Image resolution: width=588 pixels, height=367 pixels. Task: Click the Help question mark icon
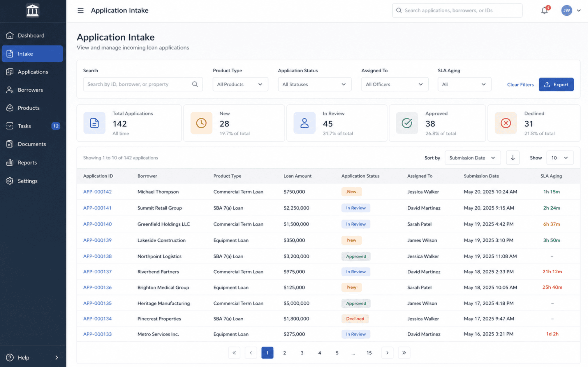click(10, 357)
